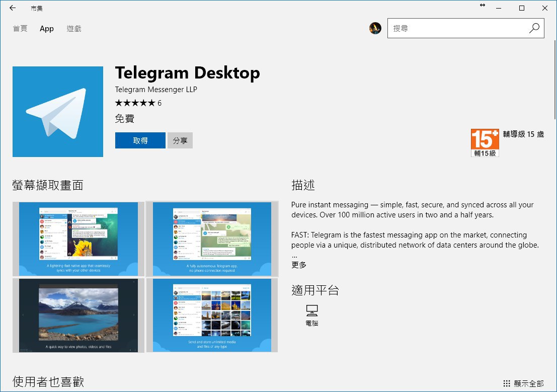Click the five-star rating
This screenshot has height=392, width=557.
pos(135,103)
